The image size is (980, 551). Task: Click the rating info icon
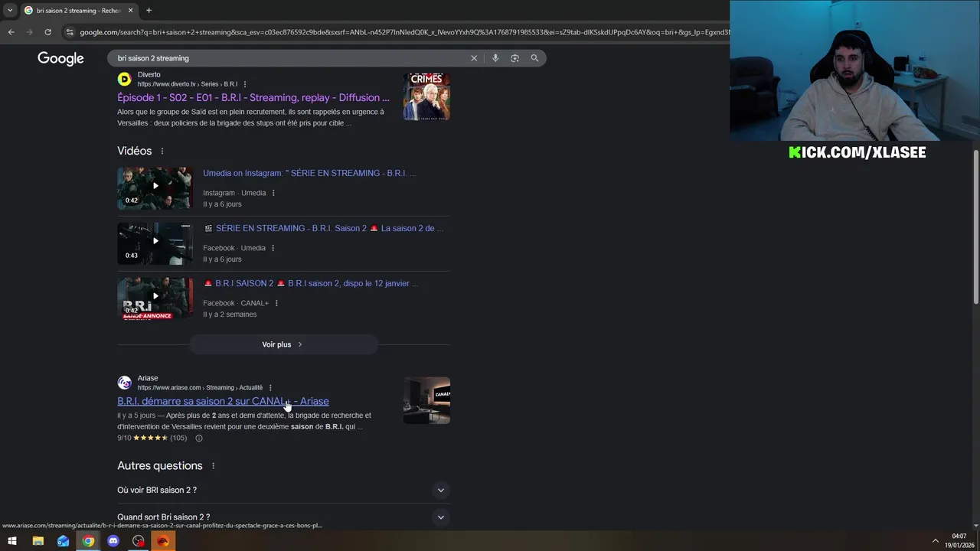pos(199,439)
